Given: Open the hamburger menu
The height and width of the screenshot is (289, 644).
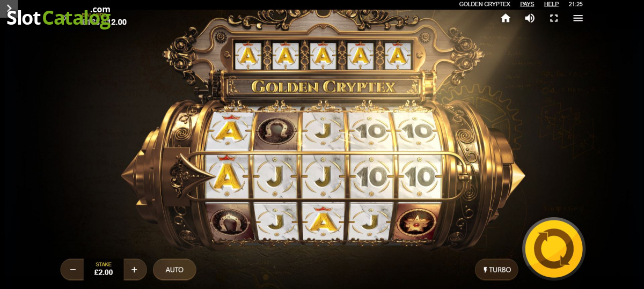Looking at the screenshot, I should pyautogui.click(x=578, y=18).
